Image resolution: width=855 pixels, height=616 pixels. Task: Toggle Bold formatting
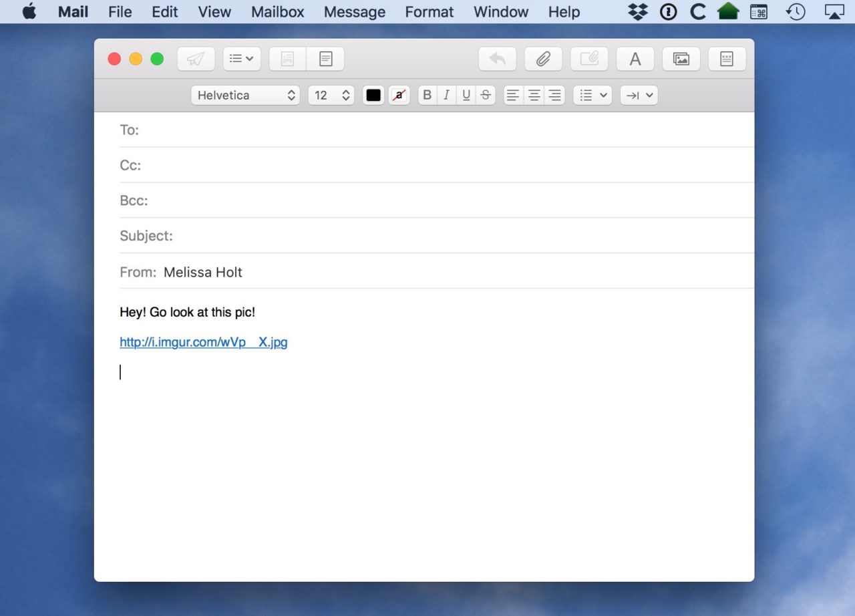tap(427, 96)
